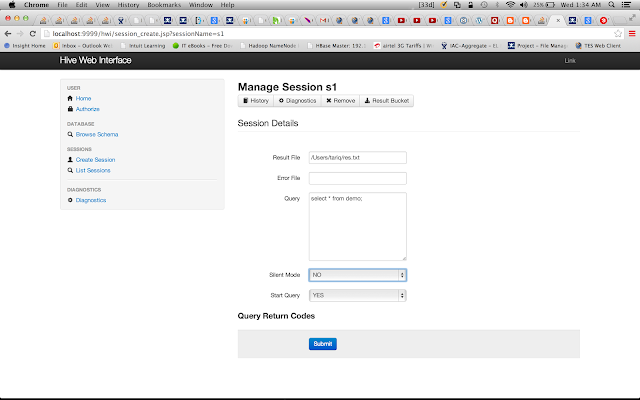Bookmark page with star icon

(618, 33)
